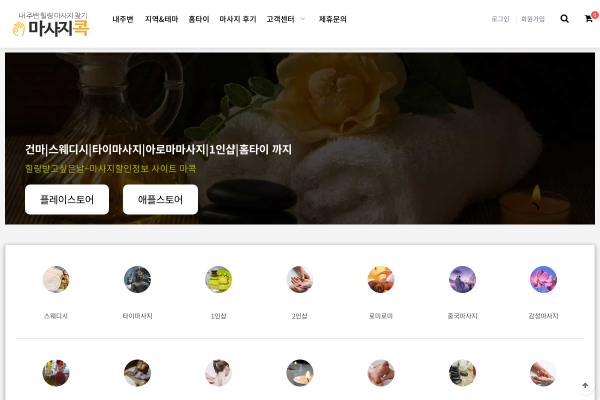Click the 애플스토어 button
This screenshot has height=400, width=600.
click(x=160, y=199)
